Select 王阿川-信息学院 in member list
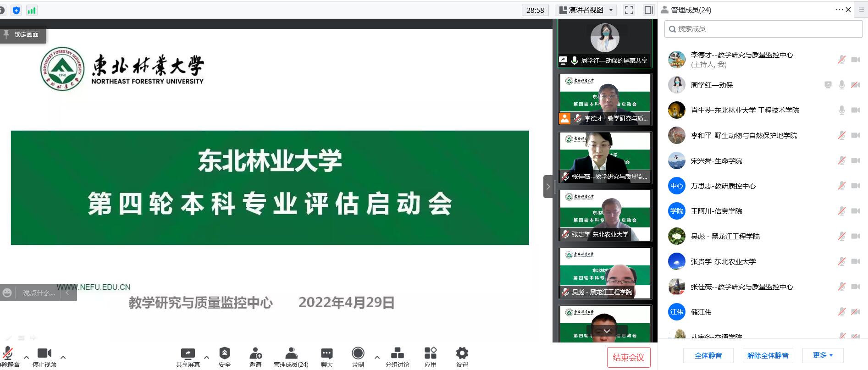 [716, 211]
